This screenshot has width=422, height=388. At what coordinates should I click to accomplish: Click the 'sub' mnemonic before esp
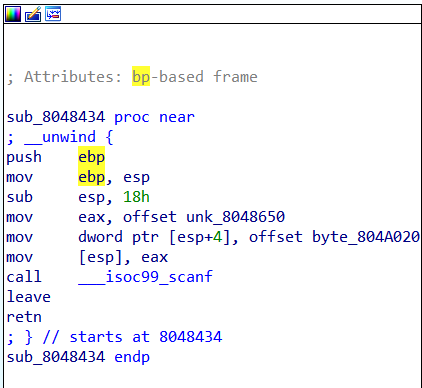[20, 197]
